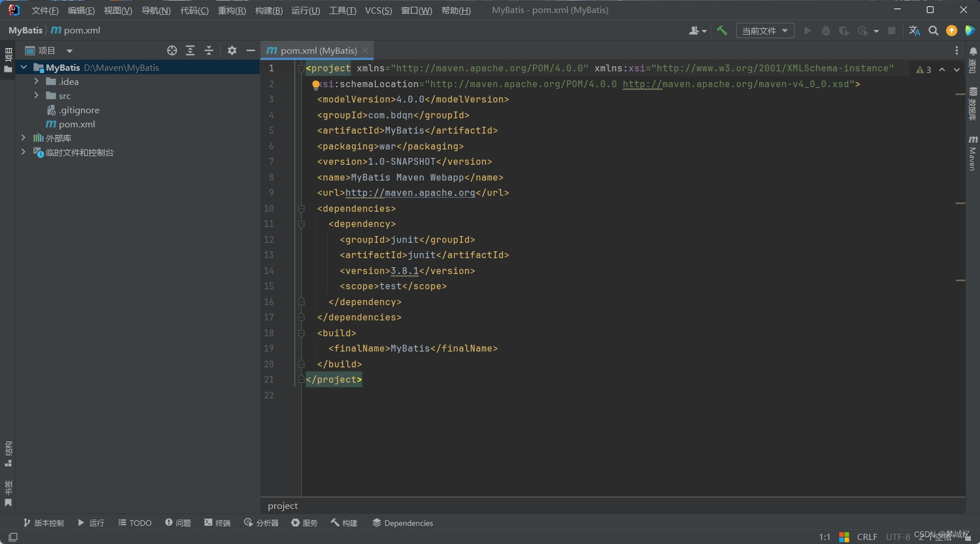Expand 外部库 node
The height and width of the screenshot is (544, 980).
point(23,138)
